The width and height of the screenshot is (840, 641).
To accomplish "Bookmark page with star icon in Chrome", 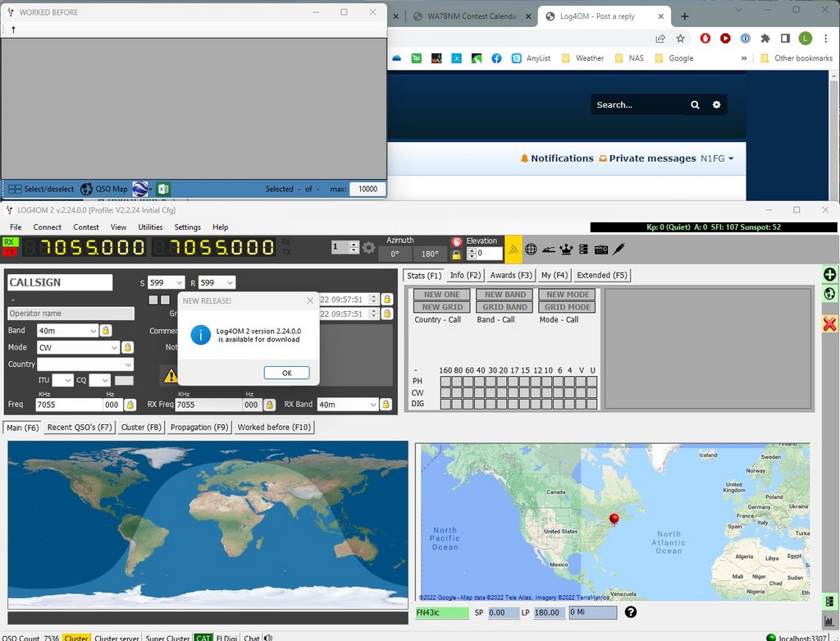I will [x=680, y=39].
